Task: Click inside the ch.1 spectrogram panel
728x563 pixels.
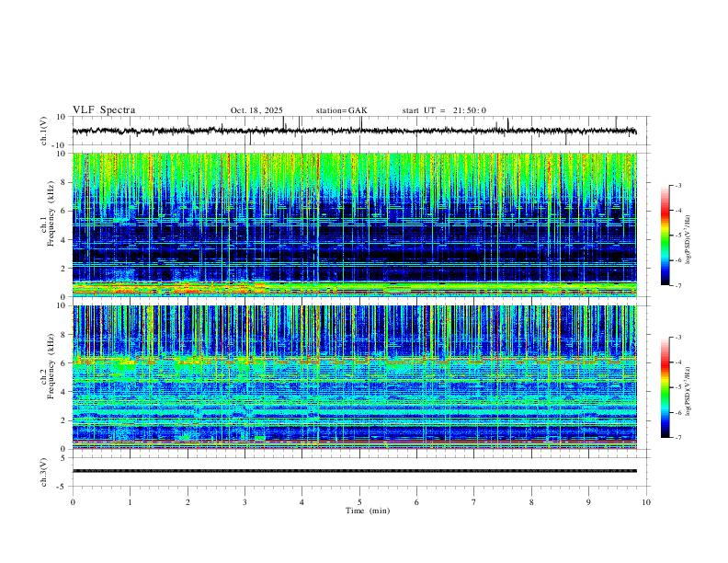Action: click(354, 224)
